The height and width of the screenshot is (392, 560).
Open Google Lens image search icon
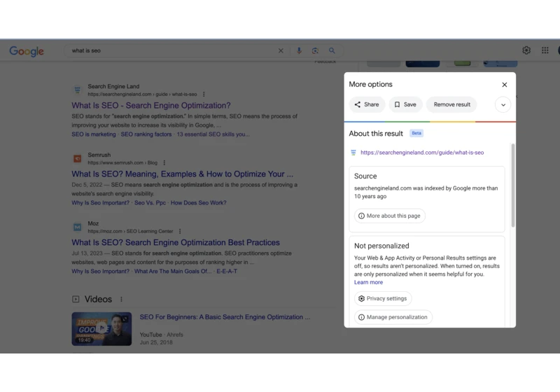point(315,50)
